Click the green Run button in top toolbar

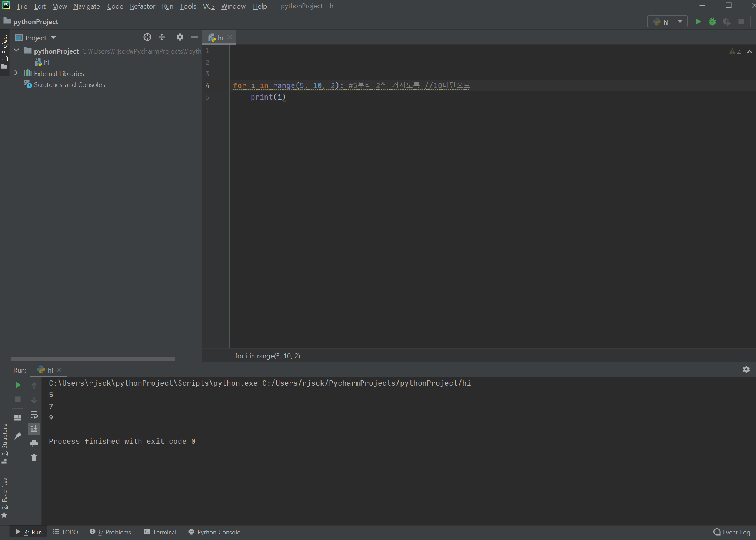click(x=698, y=22)
